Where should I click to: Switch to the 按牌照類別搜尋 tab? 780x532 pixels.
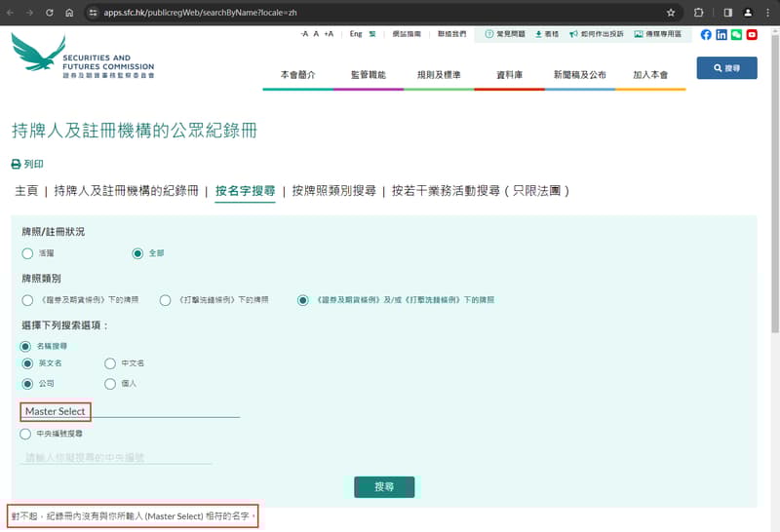point(334,191)
